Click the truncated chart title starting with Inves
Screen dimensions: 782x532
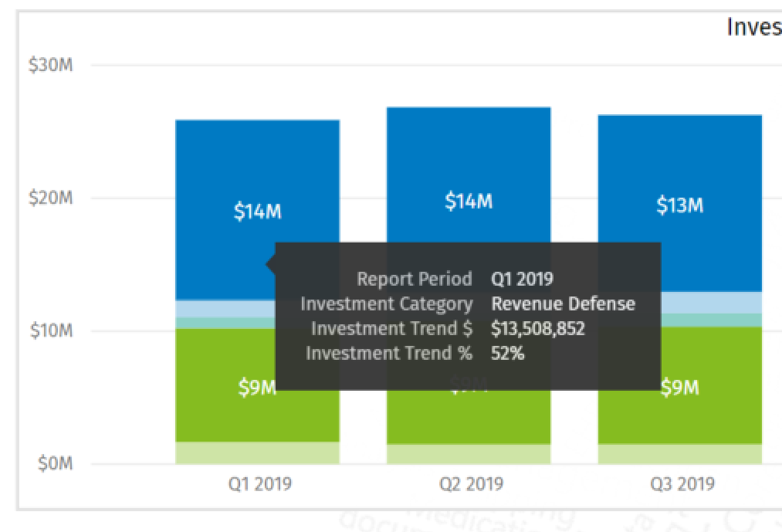click(753, 27)
